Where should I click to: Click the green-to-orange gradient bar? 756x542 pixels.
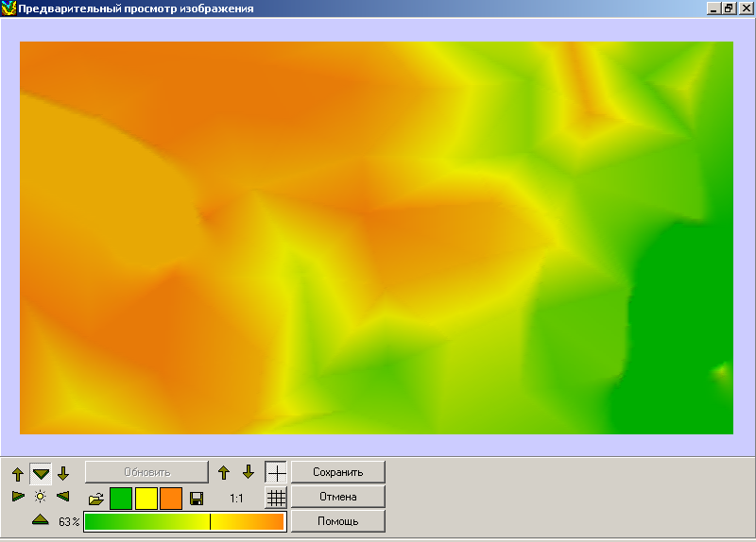tap(185, 522)
